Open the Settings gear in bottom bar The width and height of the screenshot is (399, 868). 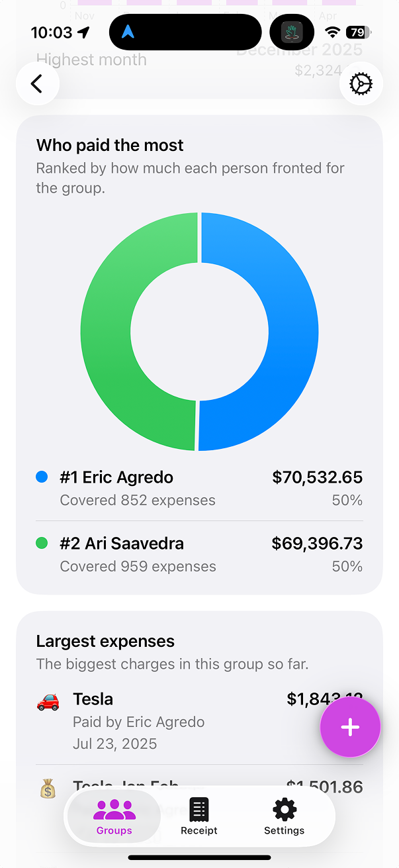click(x=284, y=809)
